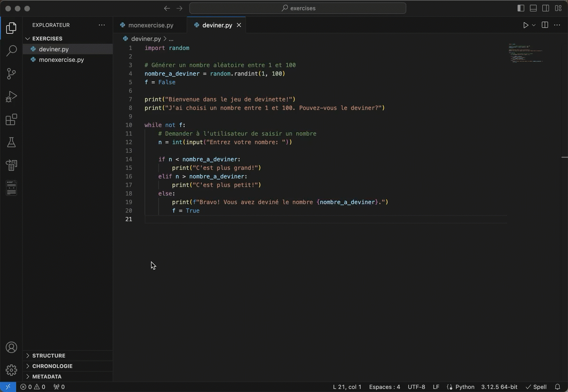
Task: Open run options dropdown arrow next to play
Action: click(534, 25)
